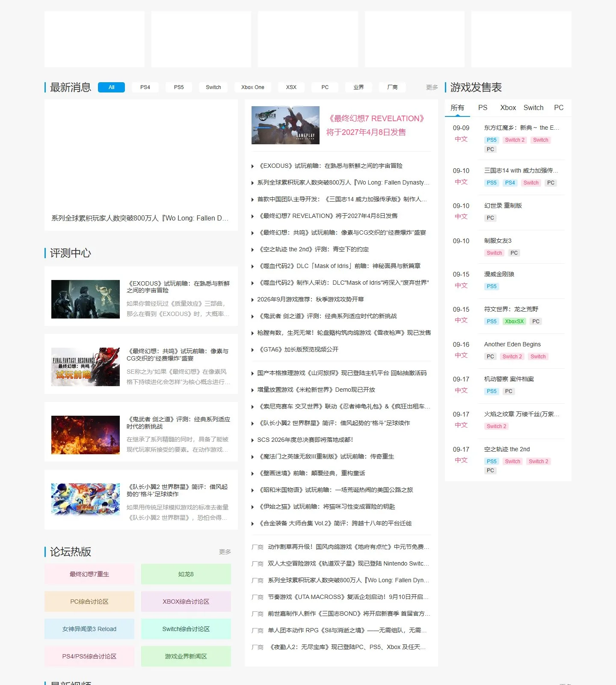Open forum board 如龙8
This screenshot has width=616, height=685.
coord(186,574)
